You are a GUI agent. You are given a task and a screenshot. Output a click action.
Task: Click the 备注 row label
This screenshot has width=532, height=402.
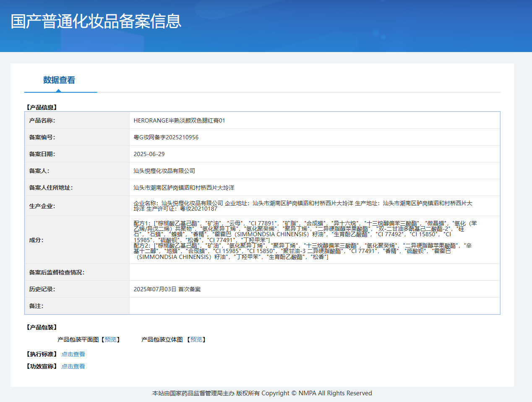click(x=36, y=306)
